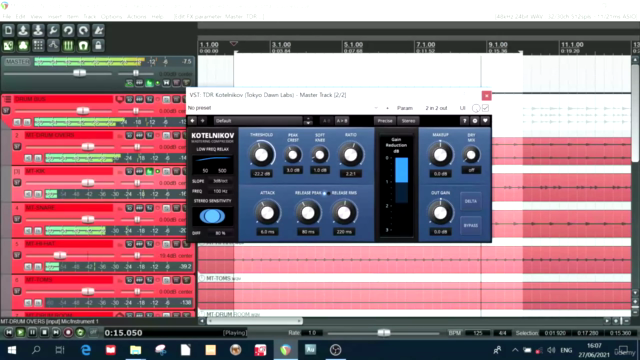This screenshot has height=360, width=640.
Task: Click the Param button in FX window
Action: pyautogui.click(x=404, y=108)
